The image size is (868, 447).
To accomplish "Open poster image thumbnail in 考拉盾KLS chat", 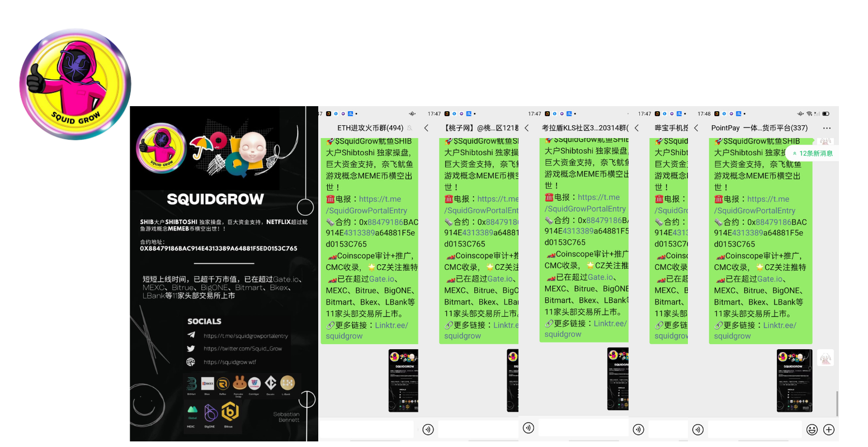I will pos(618,379).
